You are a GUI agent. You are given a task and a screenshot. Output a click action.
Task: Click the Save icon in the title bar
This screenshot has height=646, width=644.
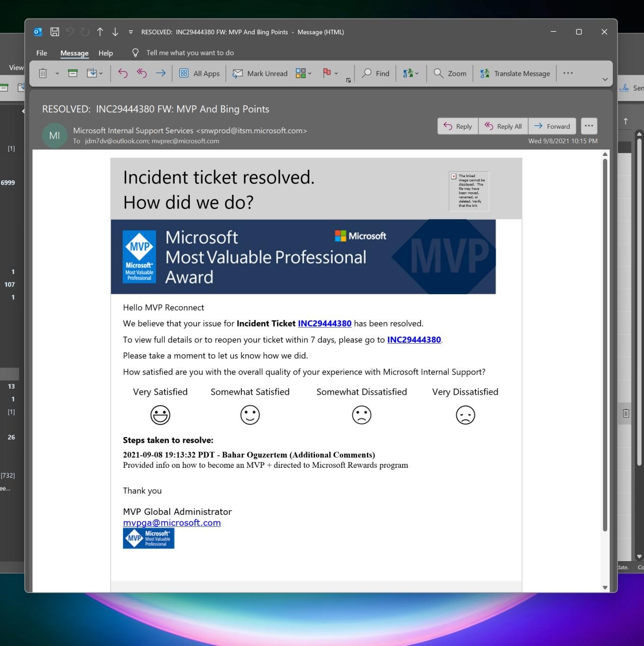coord(55,32)
